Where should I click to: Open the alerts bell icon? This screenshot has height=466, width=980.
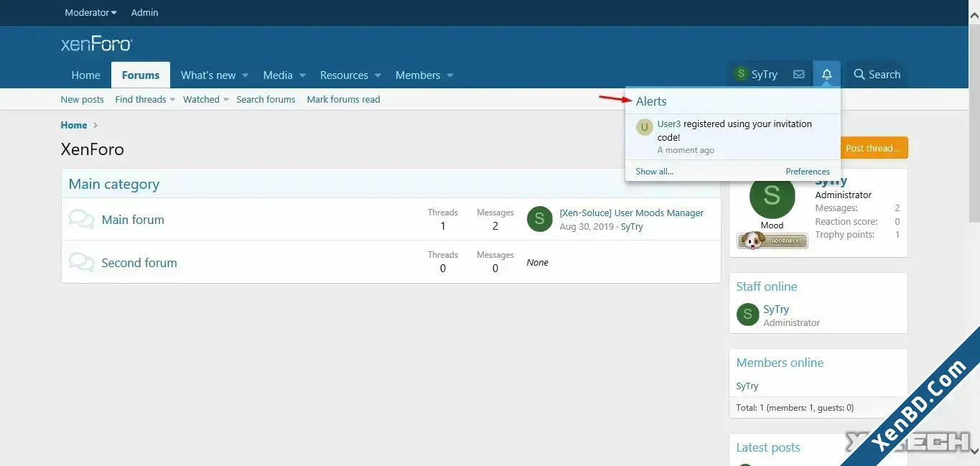point(826,75)
